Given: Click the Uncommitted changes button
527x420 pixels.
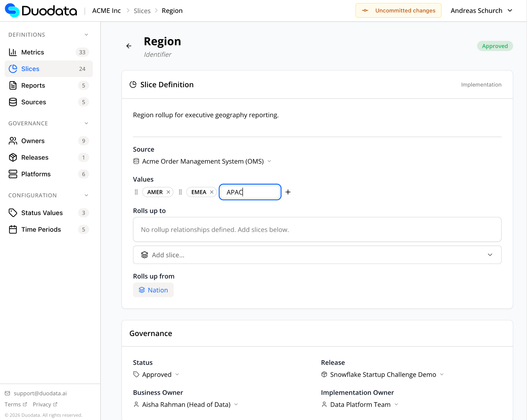Looking at the screenshot, I should click(x=398, y=10).
